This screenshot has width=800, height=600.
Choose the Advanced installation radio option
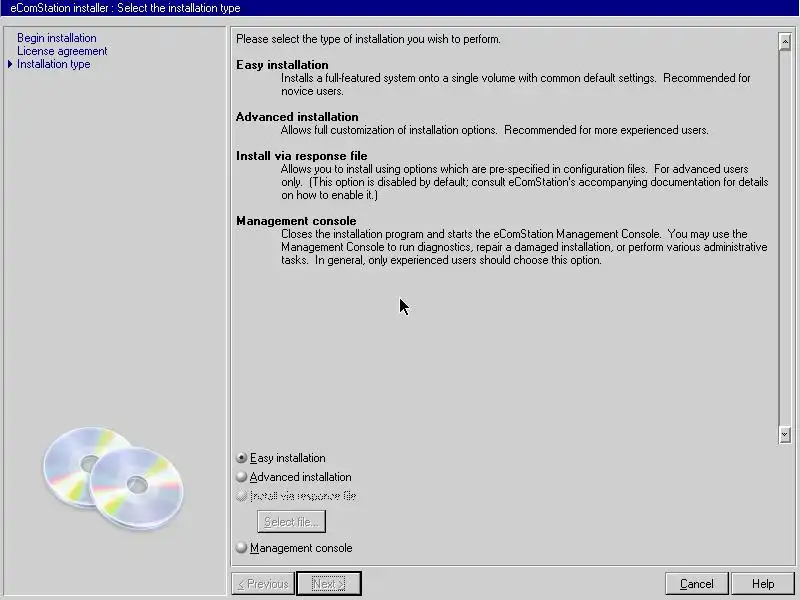294,477
